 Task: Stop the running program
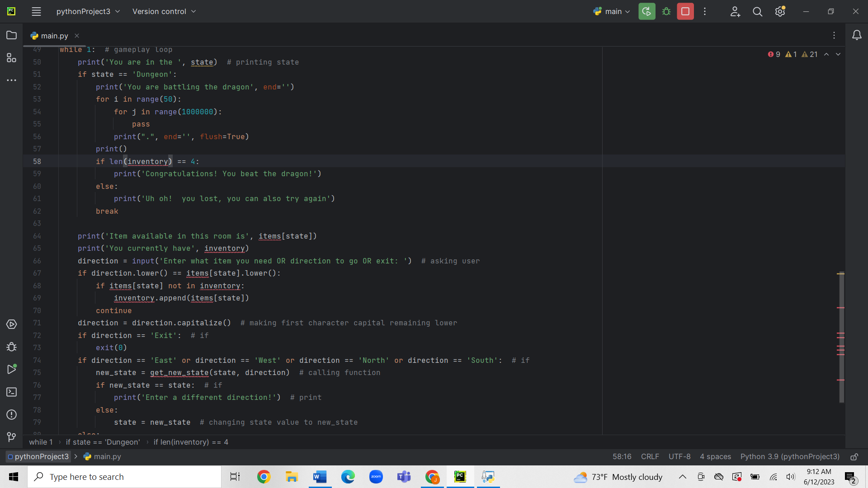click(685, 12)
